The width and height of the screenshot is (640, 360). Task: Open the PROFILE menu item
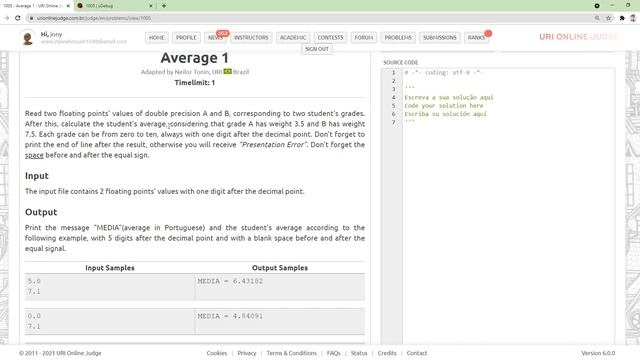[186, 38]
